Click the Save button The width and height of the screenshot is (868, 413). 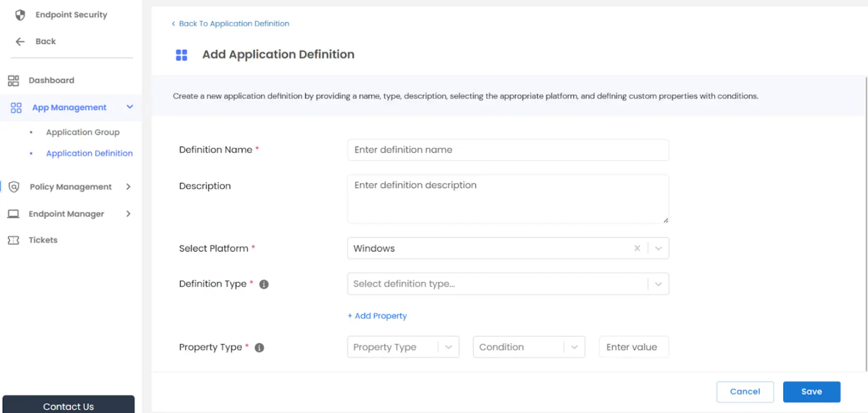811,392
